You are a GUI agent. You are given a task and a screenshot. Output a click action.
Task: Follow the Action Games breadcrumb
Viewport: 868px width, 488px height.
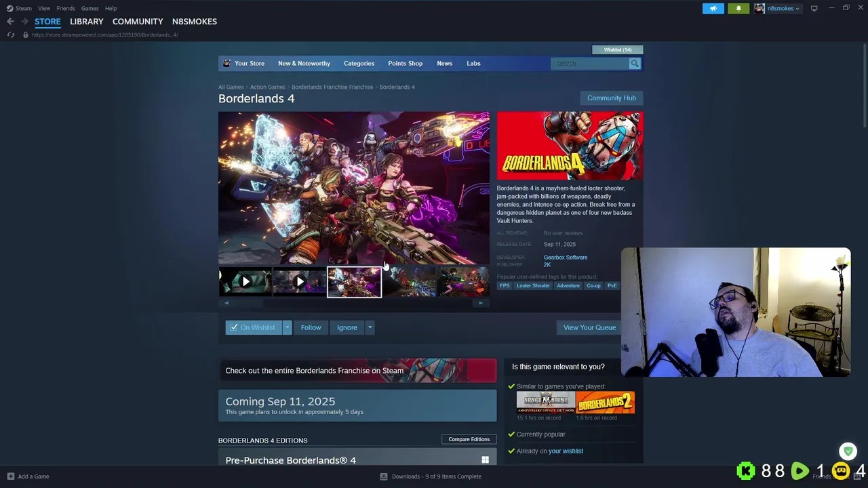267,87
